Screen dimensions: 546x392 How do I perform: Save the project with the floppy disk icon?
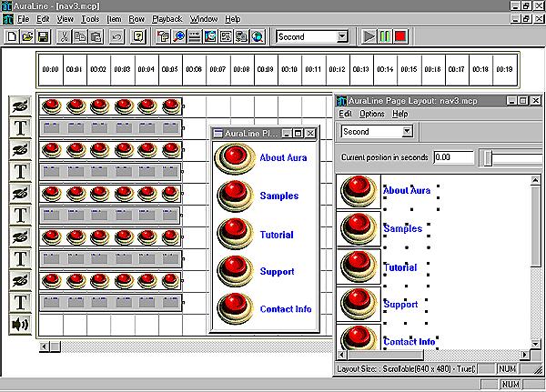click(x=43, y=36)
